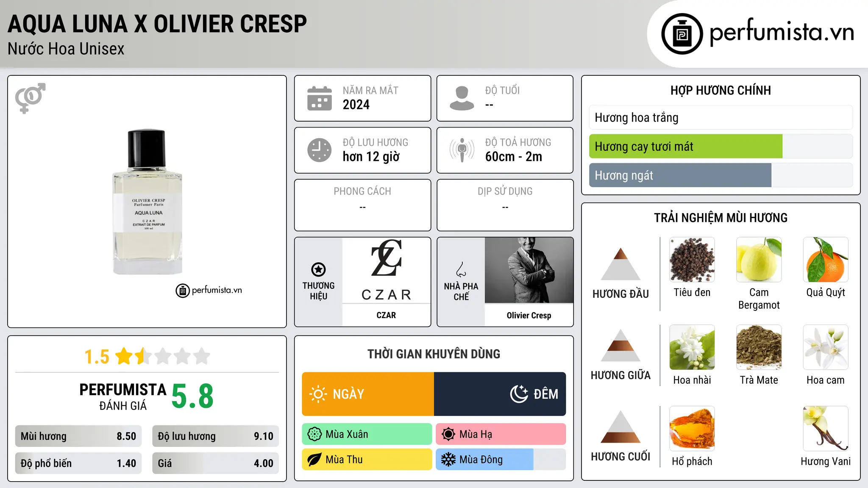Image resolution: width=868 pixels, height=488 pixels.
Task: Click the launch year value 2024
Action: tap(356, 105)
